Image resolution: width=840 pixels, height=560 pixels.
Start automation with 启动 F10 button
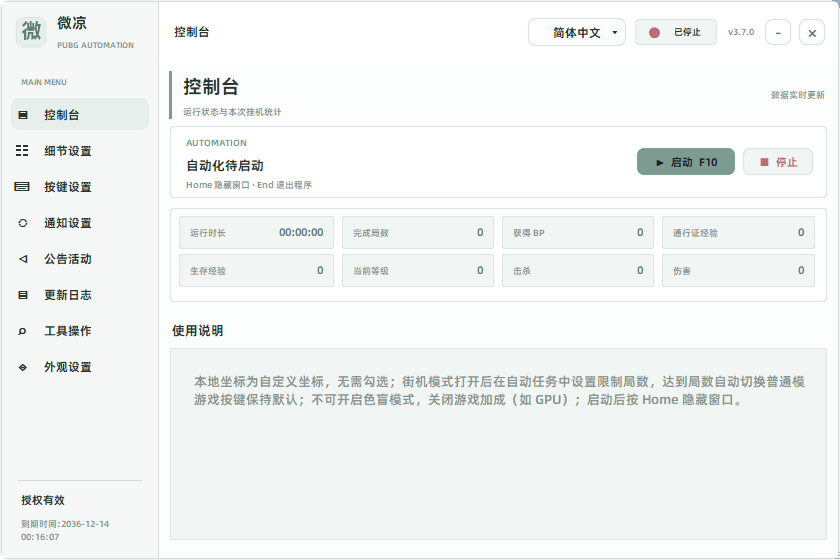coord(685,162)
